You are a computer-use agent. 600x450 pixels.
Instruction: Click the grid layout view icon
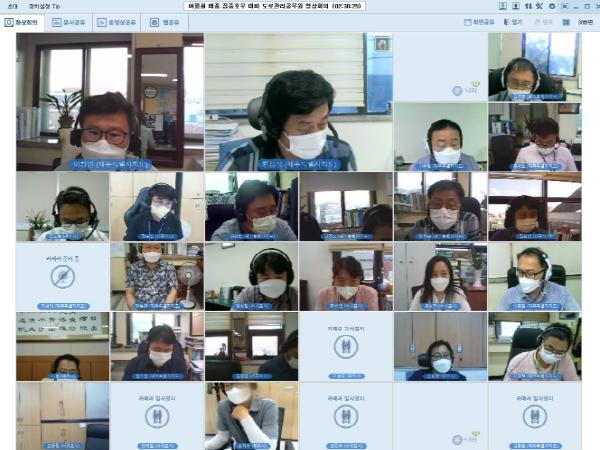coord(566,22)
